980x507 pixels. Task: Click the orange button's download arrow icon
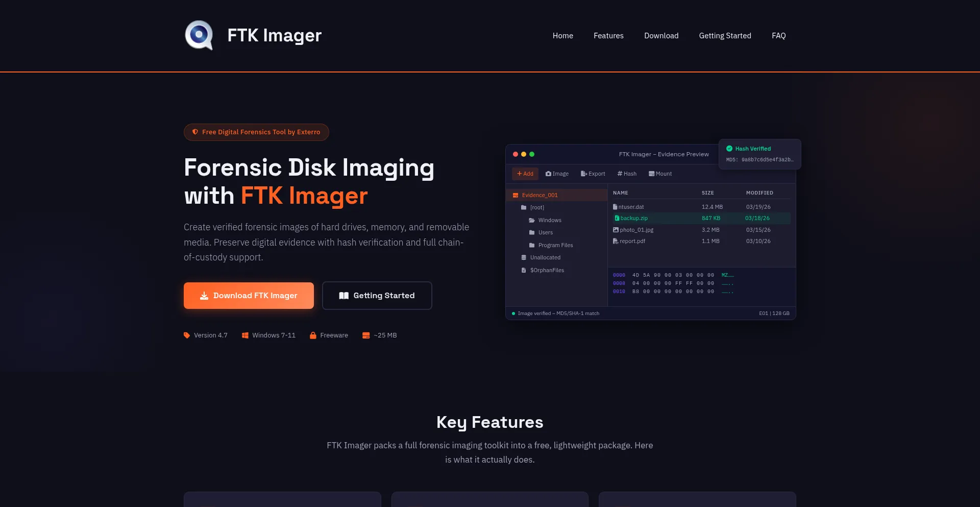coord(204,296)
